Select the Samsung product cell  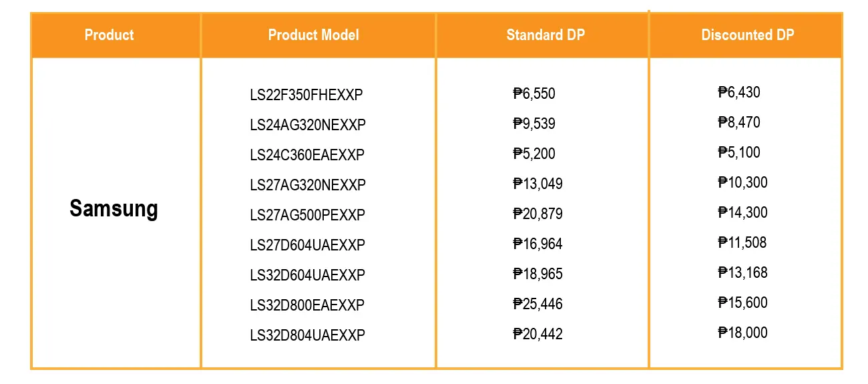[x=114, y=209]
